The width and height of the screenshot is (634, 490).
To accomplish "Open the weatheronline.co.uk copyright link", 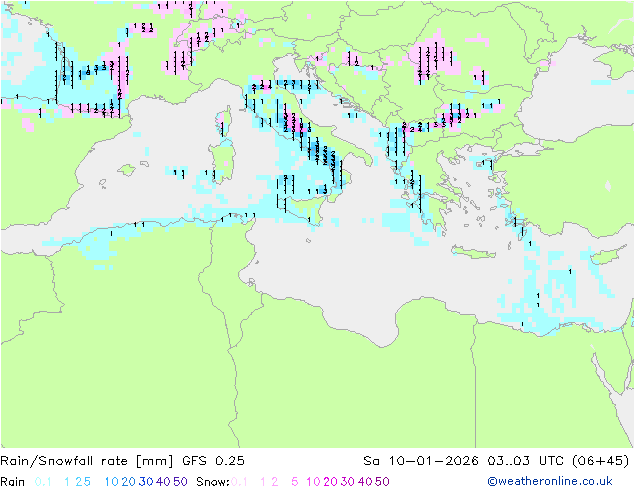I will [550, 481].
